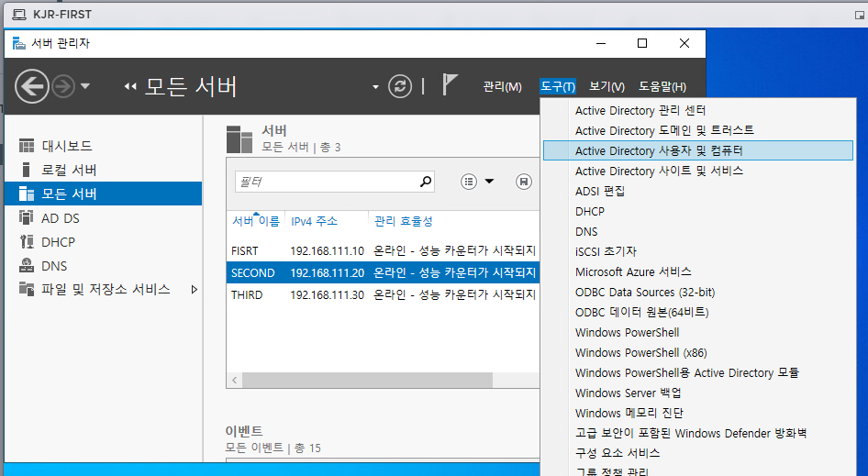Click the breadcrumb double-arrow before 모든 서버

tap(130, 86)
